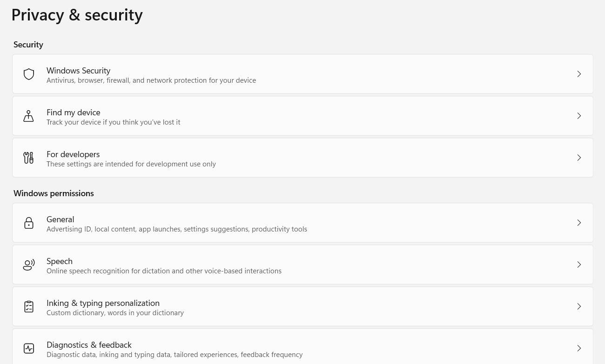Open Speech settings
605x364 pixels.
[x=302, y=265]
